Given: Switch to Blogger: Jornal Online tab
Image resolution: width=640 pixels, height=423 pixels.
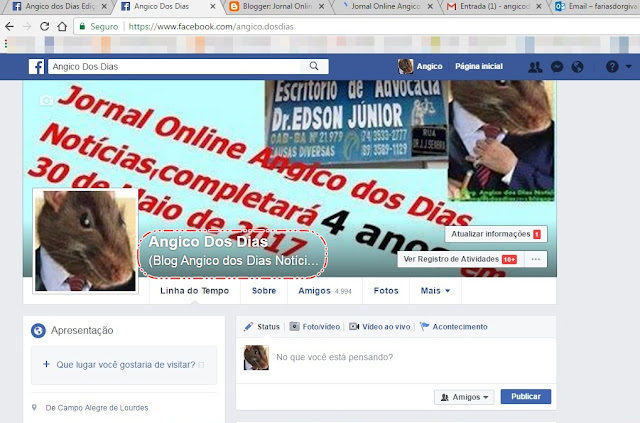Looking at the screenshot, I should [x=276, y=7].
